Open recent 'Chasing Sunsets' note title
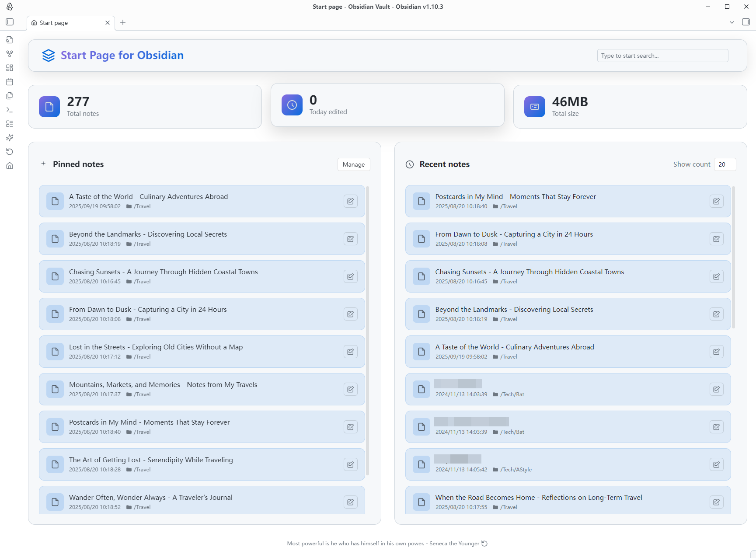This screenshot has height=558, width=756. (530, 272)
